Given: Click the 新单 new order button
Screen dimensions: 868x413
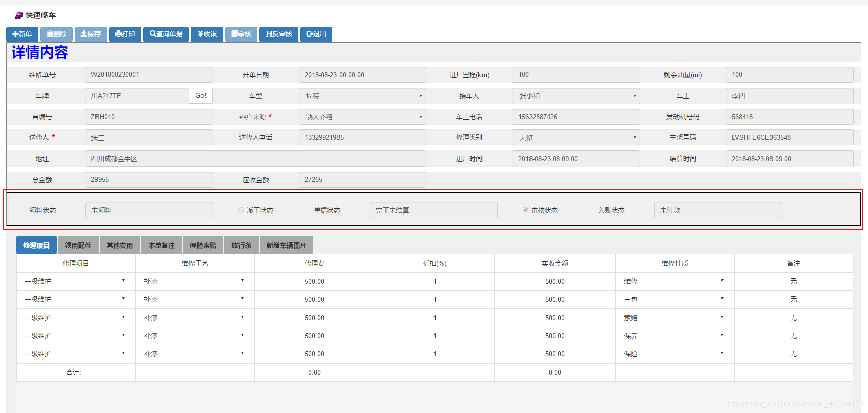Looking at the screenshot, I should click(x=22, y=34).
